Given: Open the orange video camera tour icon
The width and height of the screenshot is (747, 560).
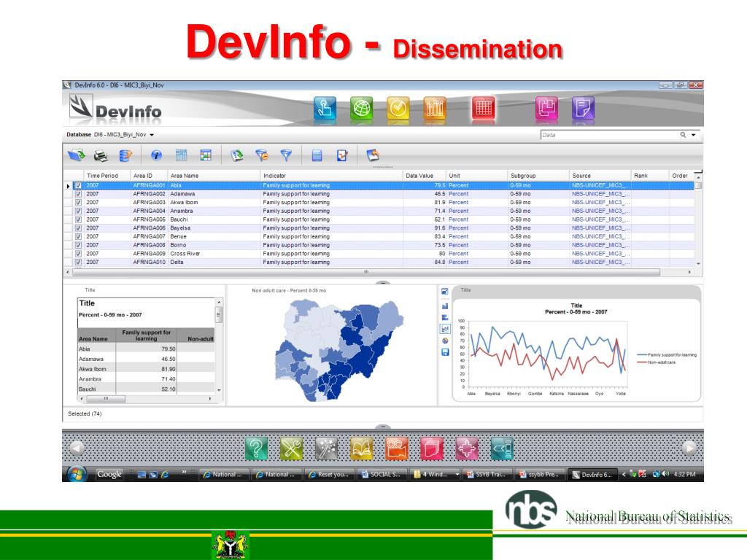Looking at the screenshot, I should (x=397, y=448).
